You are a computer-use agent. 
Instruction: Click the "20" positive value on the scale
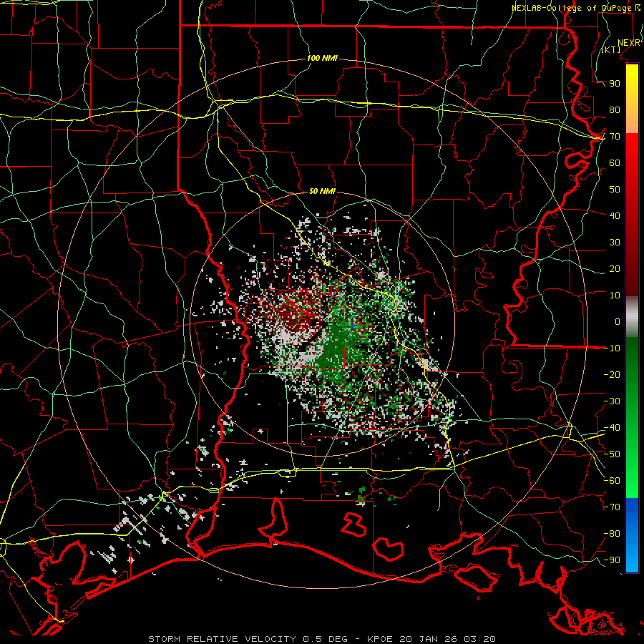tap(615, 269)
